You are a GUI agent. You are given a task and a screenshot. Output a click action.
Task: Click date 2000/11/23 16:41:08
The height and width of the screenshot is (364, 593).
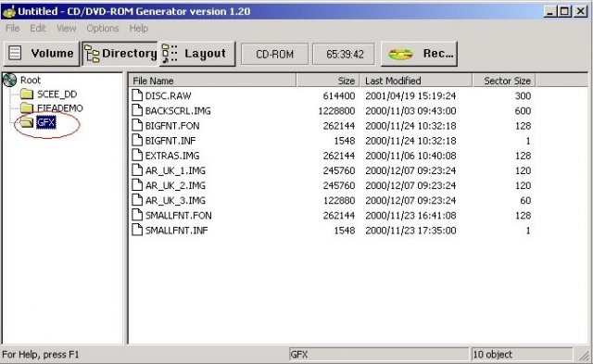click(x=410, y=216)
